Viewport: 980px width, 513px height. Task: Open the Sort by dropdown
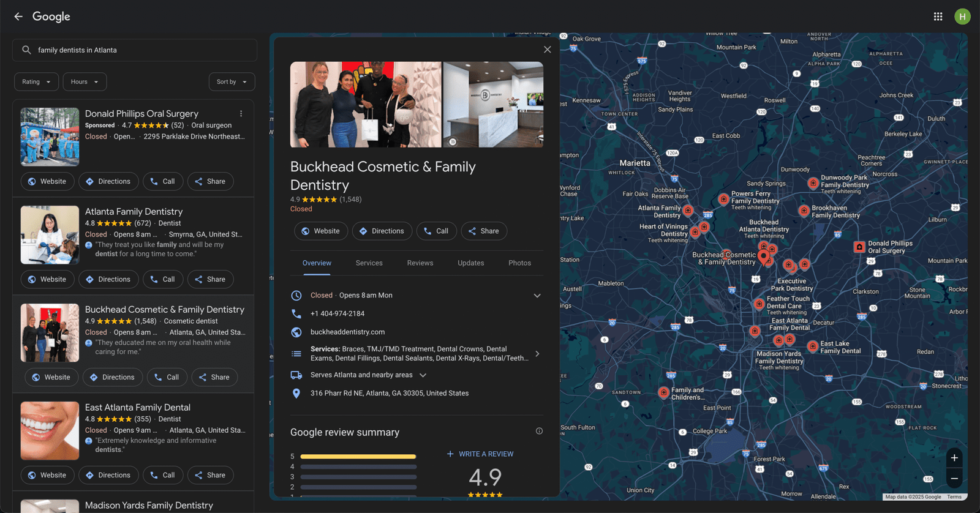(x=232, y=82)
